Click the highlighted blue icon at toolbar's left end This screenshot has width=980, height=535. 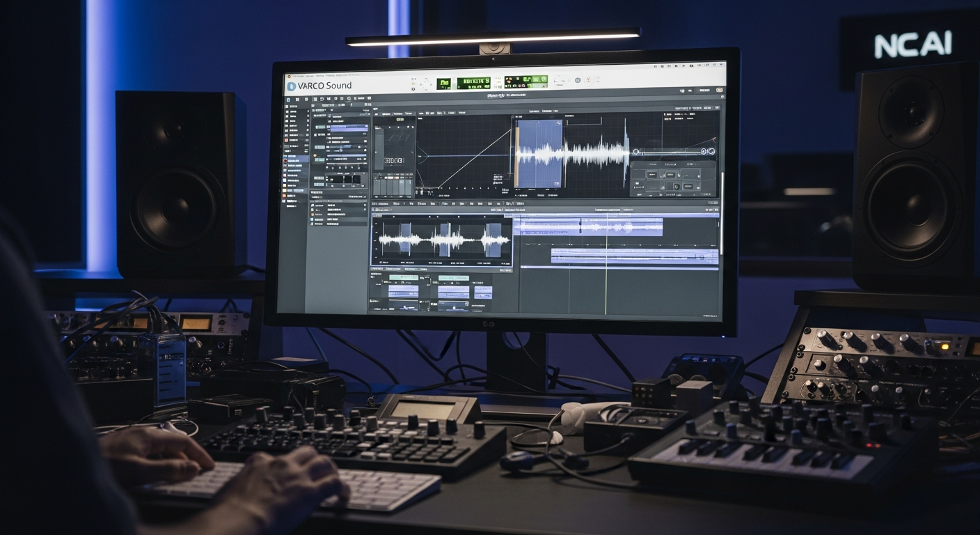pyautogui.click(x=287, y=100)
